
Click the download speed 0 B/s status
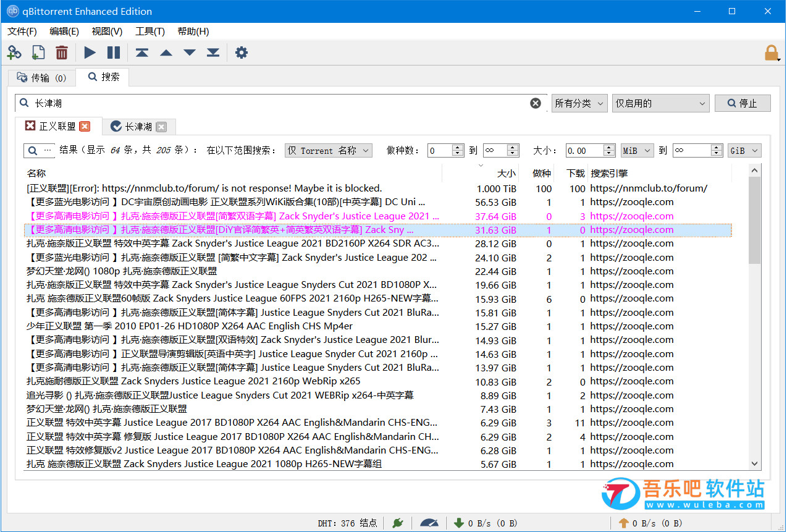point(486,523)
